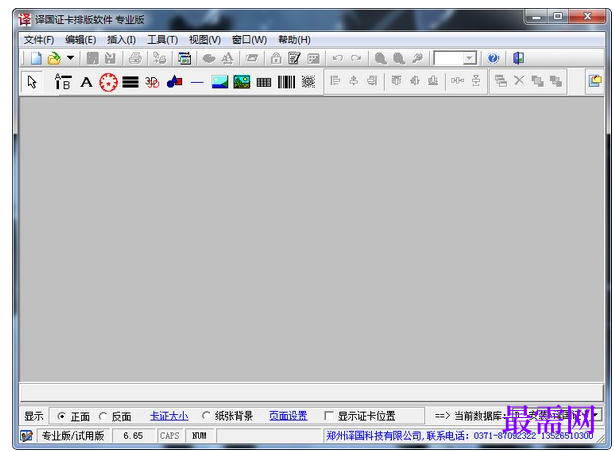
Task: Click the help question mark icon
Action: [x=493, y=59]
